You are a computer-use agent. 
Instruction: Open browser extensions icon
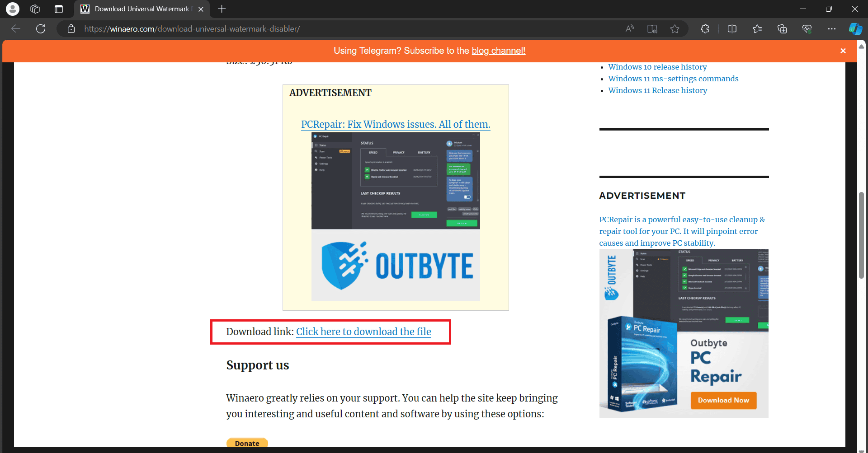(x=705, y=29)
